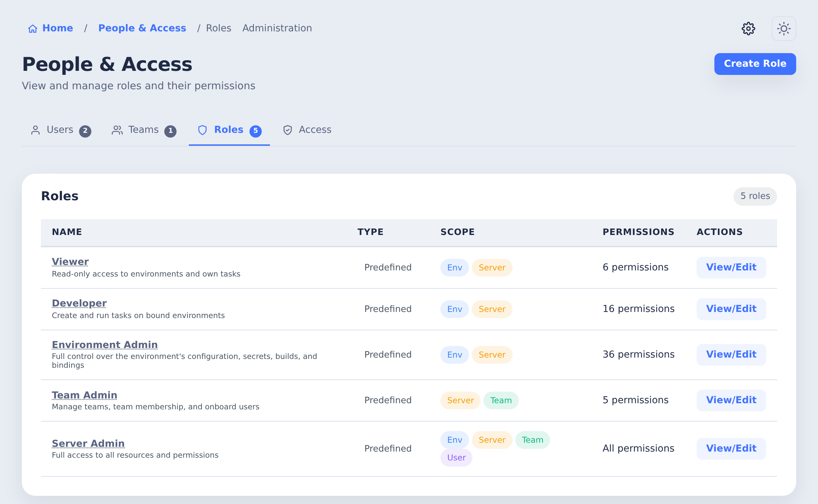
Task: Click the Access tab shield-check icon
Action: 288,130
